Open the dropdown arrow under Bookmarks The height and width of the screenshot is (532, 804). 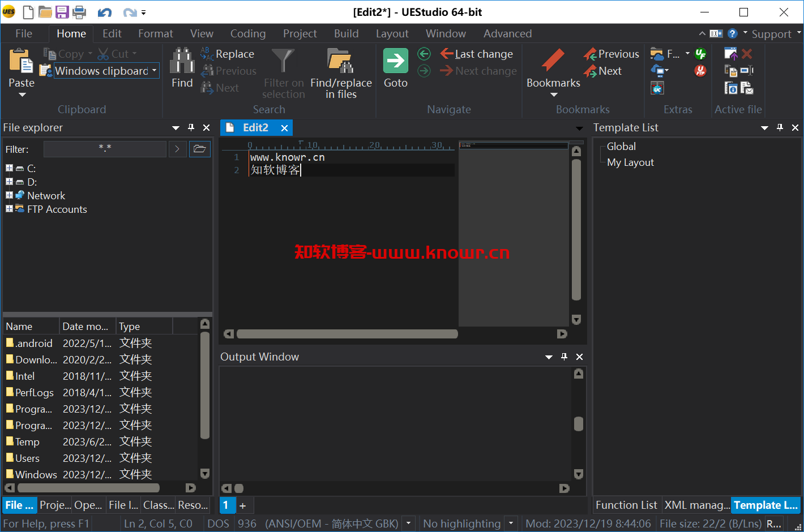554,95
